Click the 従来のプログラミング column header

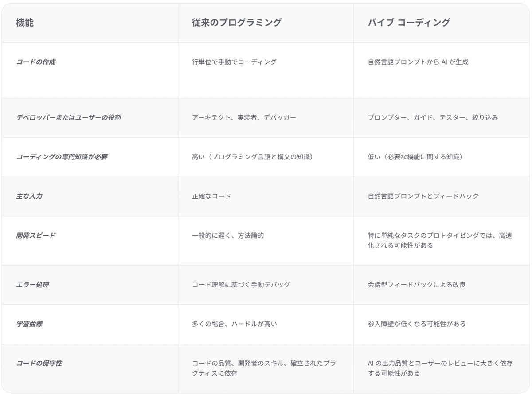point(237,23)
